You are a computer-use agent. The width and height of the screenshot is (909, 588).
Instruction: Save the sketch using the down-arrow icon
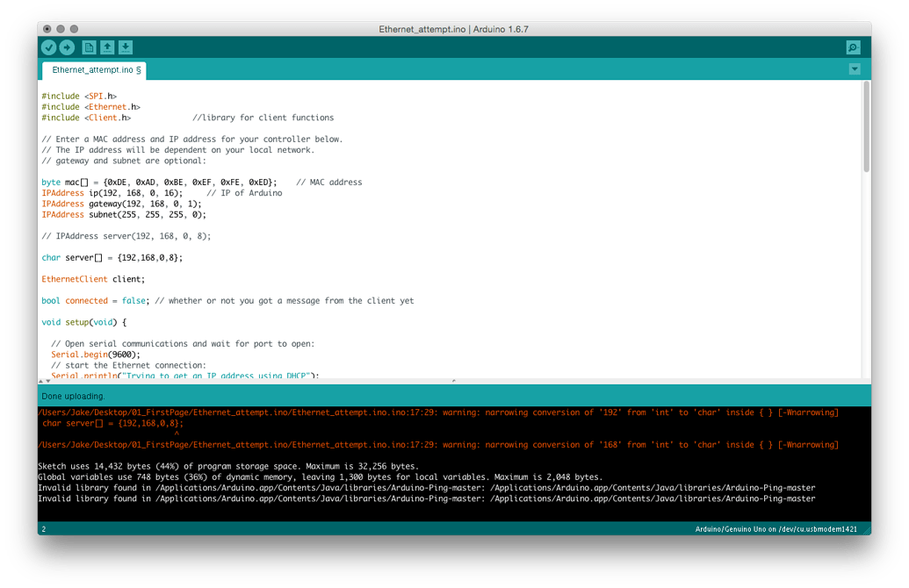[x=126, y=47]
